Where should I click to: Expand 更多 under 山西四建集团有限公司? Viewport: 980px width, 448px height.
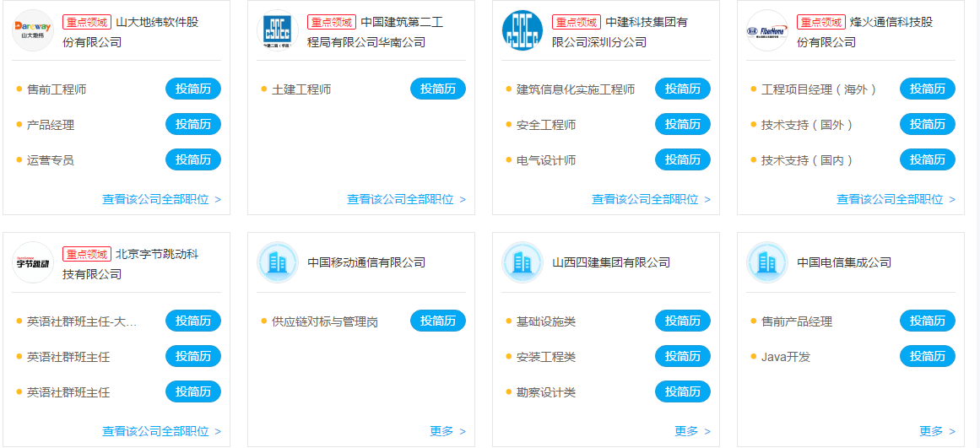pos(692,431)
